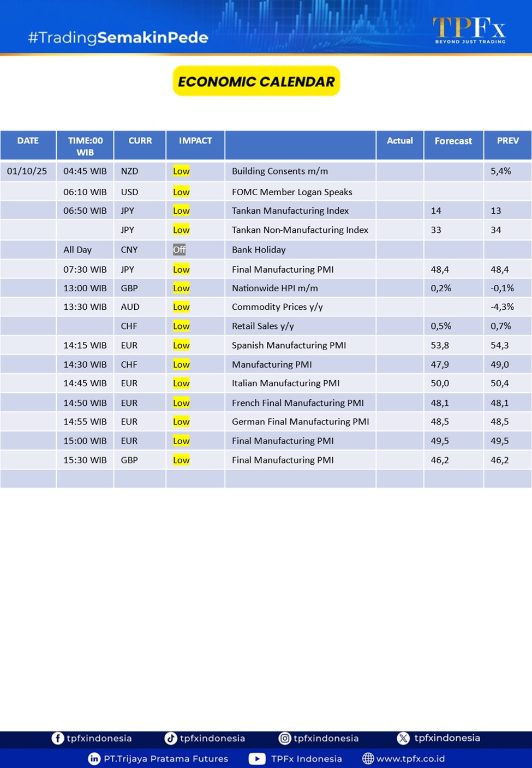
Task: Click the grey Off impact label
Action: coord(179,250)
